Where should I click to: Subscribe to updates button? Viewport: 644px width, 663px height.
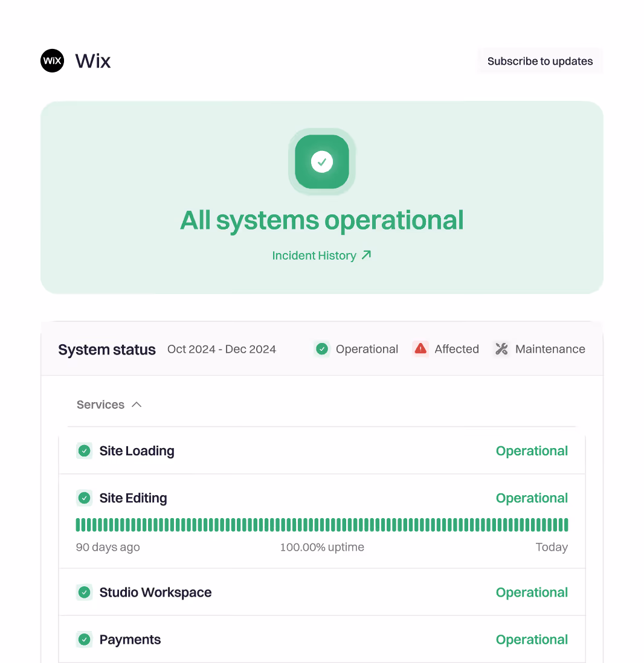(x=540, y=61)
